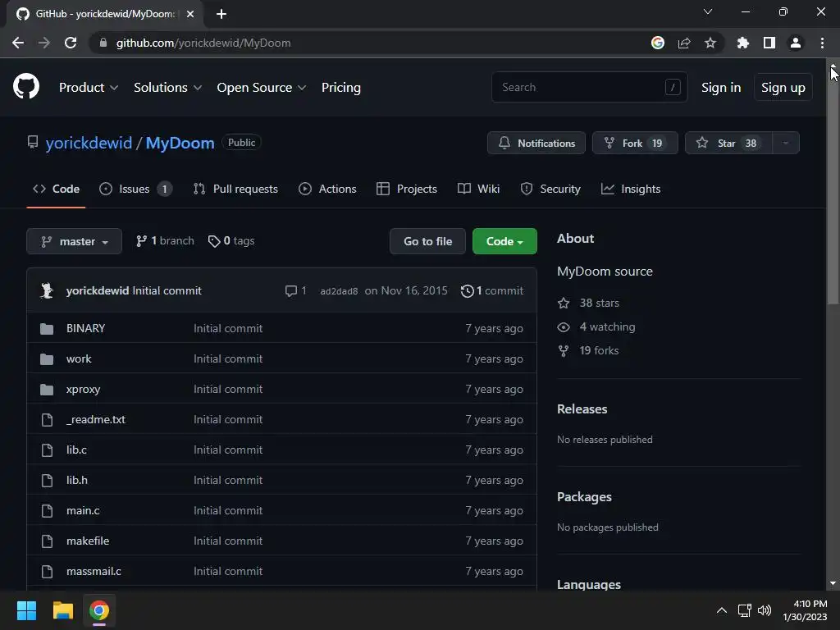Screen dimensions: 840x630
Task: Open the work folder
Action: (79, 359)
